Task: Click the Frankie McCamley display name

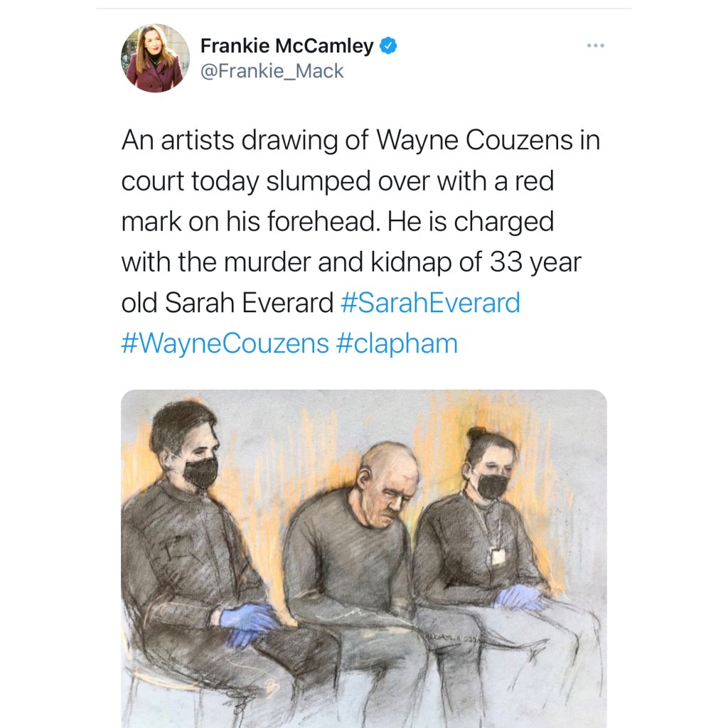Action: click(x=287, y=46)
